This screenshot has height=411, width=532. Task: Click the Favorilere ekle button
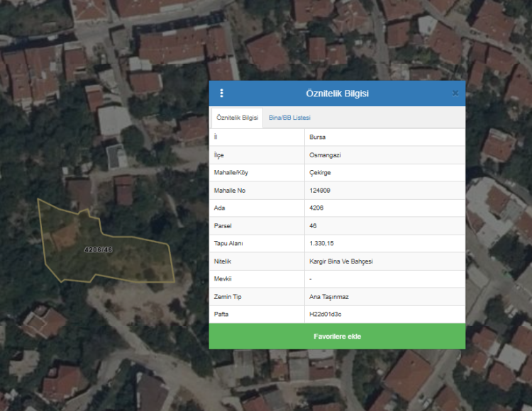[x=337, y=337]
